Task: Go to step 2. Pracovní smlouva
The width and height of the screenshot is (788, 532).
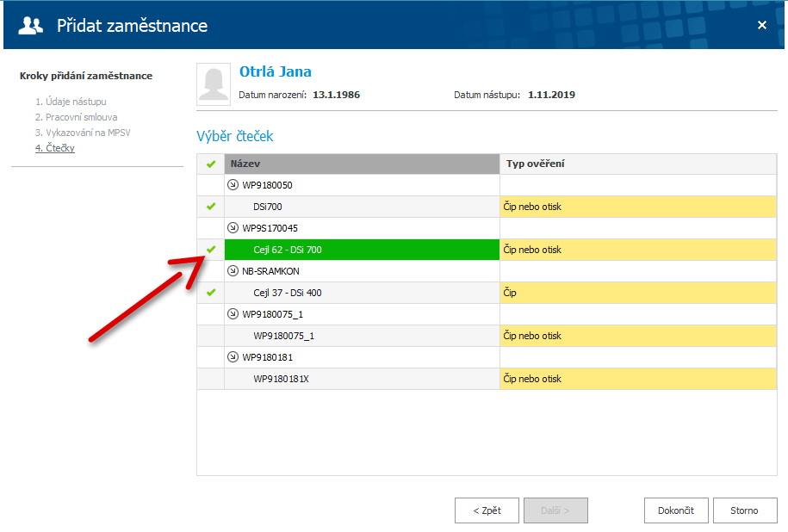Action: pyautogui.click(x=77, y=117)
